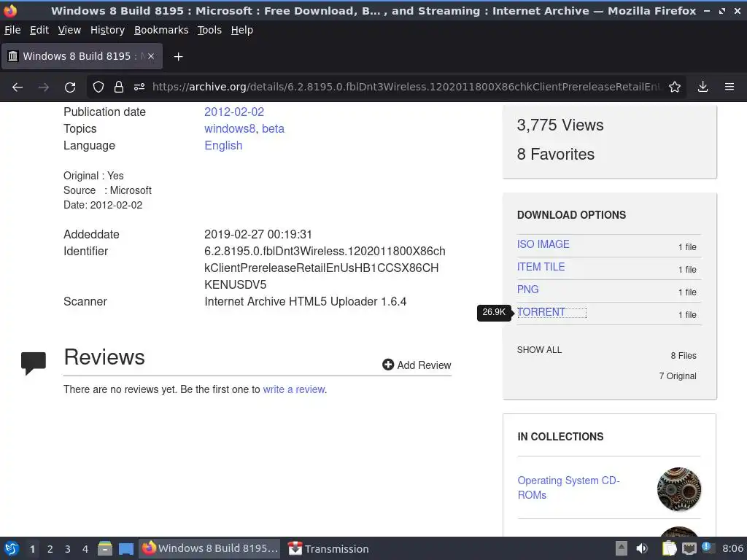Open the Bookmarks menu

[x=161, y=30]
